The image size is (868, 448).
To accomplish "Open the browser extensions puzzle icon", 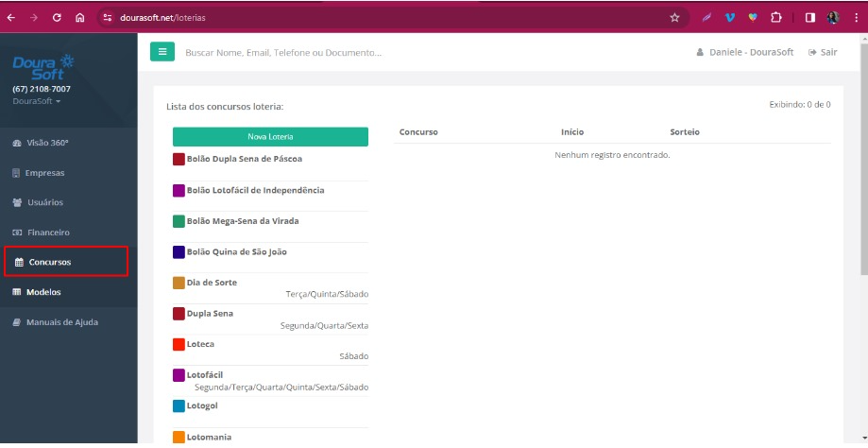I will (x=776, y=17).
